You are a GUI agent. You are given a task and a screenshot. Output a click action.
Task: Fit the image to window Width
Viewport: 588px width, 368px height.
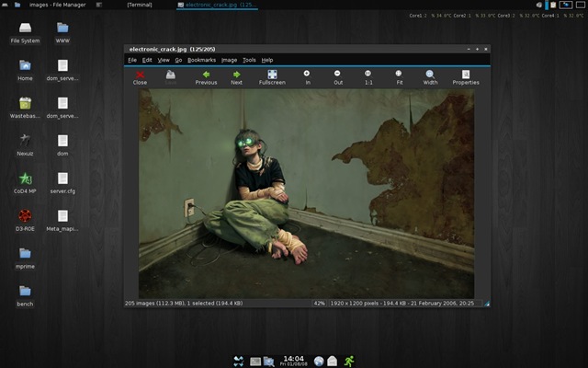(x=430, y=77)
